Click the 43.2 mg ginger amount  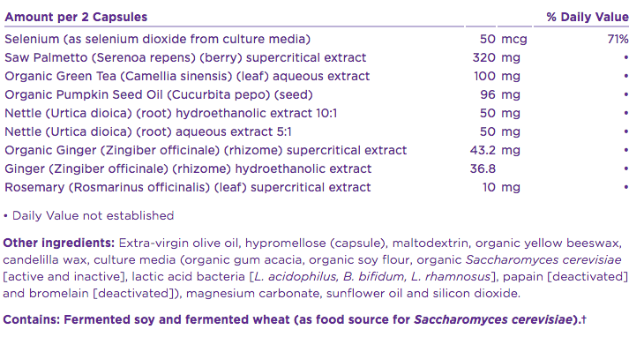click(495, 150)
